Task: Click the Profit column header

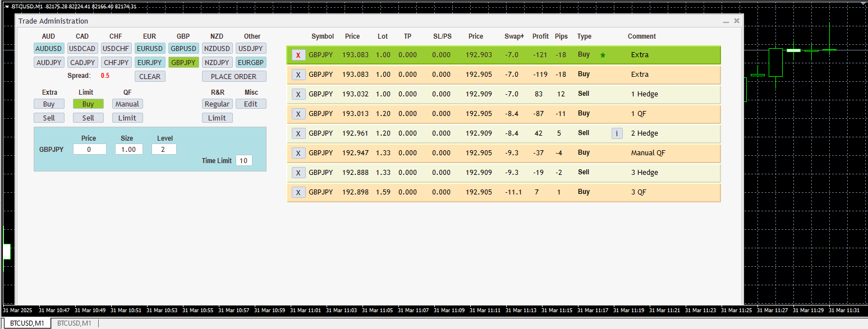Action: 540,36
